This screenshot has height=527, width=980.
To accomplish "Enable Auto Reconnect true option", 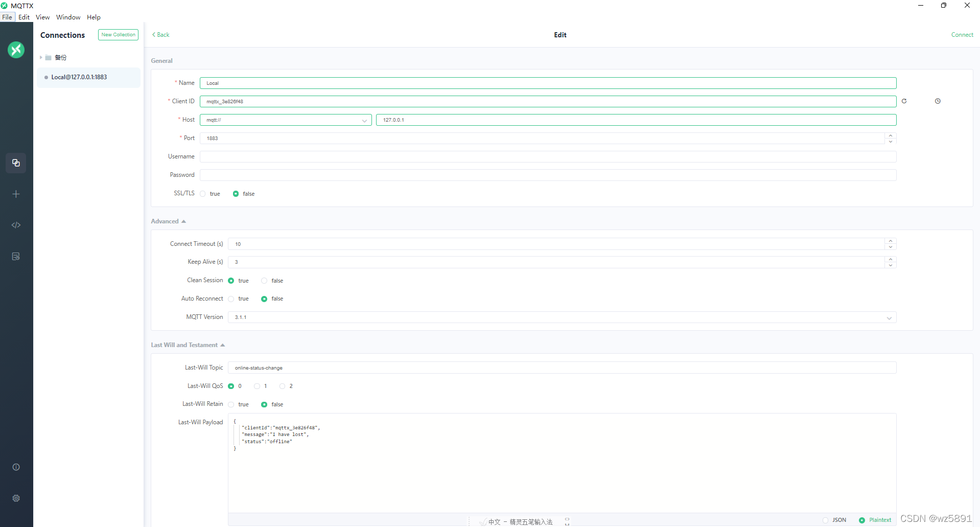I will tap(231, 299).
